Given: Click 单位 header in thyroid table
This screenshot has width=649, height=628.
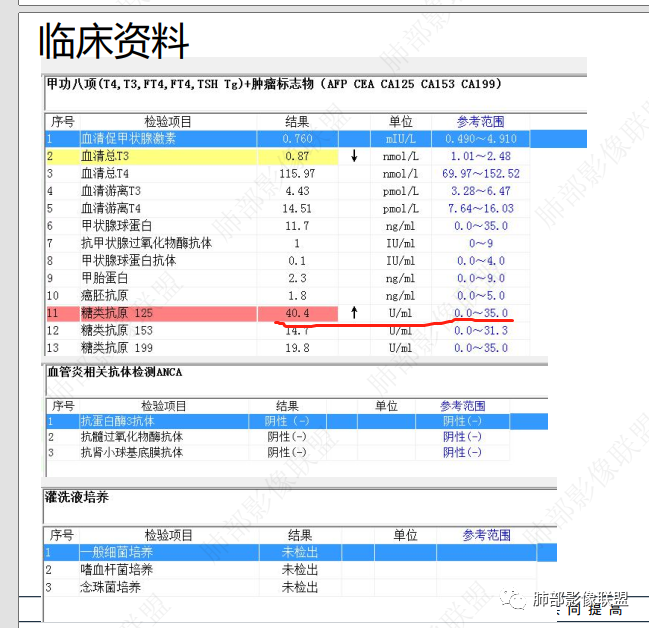Looking at the screenshot, I should (401, 122).
